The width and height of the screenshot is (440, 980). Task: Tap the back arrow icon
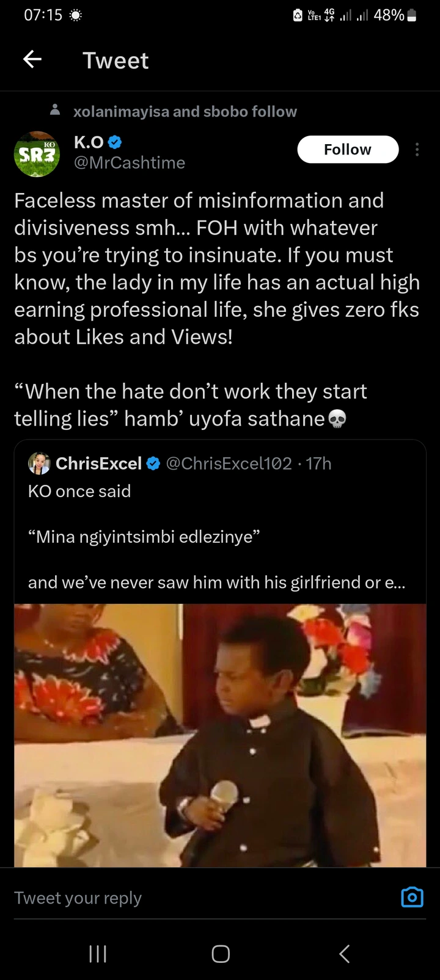pos(32,59)
